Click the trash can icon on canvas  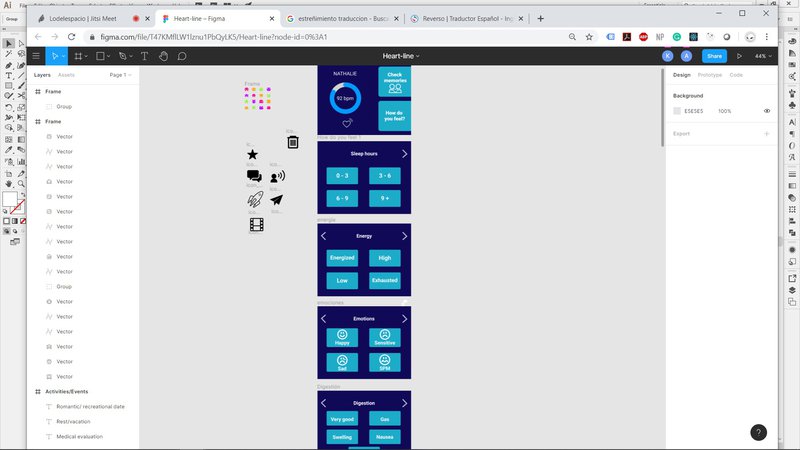point(293,142)
